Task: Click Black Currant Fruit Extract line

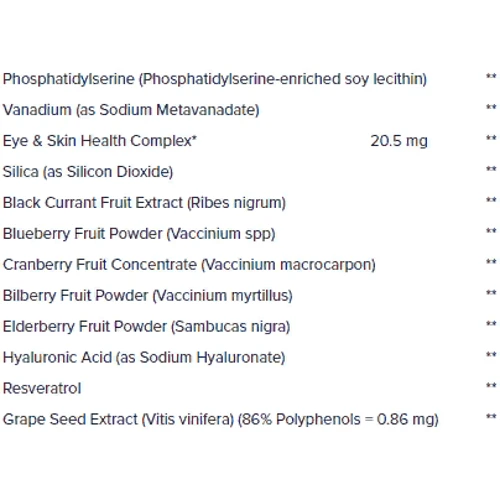Action: tap(144, 203)
